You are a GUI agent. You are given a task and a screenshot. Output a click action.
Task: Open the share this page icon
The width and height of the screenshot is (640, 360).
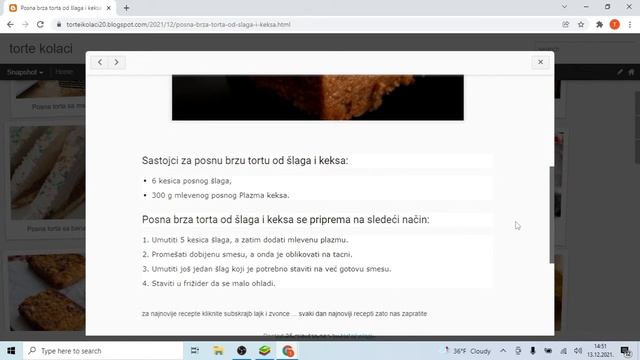[x=565, y=24]
